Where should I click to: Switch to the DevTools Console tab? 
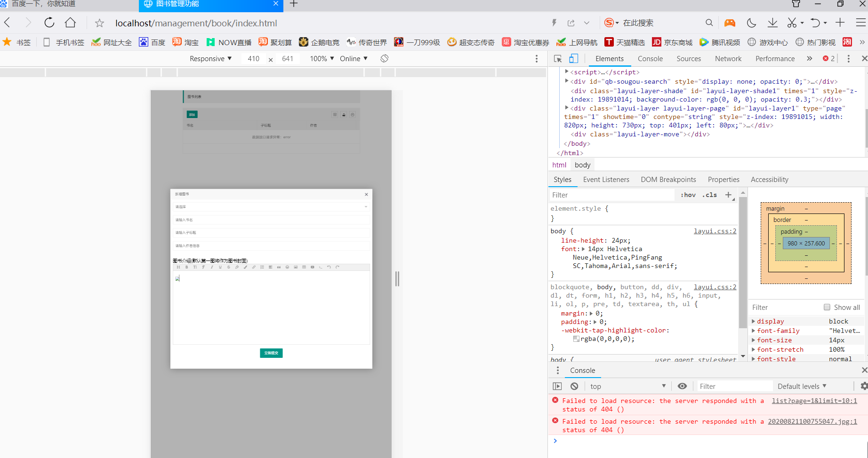(x=650, y=59)
